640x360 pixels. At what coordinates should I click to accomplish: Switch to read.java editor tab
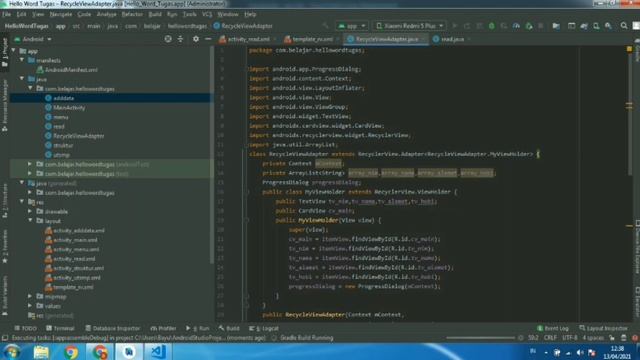coord(451,39)
